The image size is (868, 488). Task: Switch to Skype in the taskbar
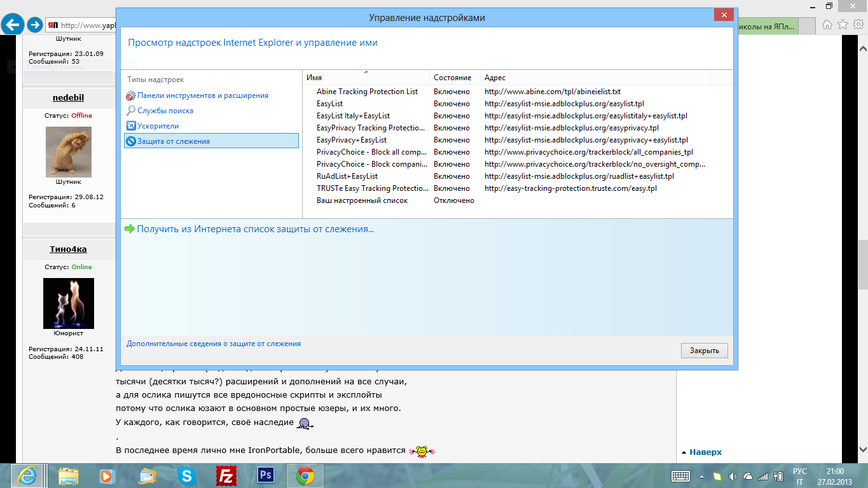pos(187,475)
